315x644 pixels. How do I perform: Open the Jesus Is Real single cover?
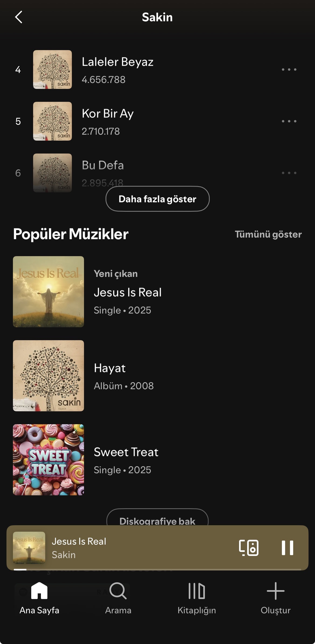coord(48,292)
